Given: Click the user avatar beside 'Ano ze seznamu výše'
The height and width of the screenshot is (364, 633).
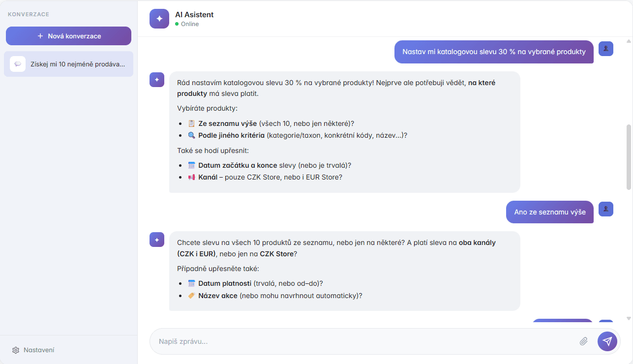Looking at the screenshot, I should (x=605, y=209).
